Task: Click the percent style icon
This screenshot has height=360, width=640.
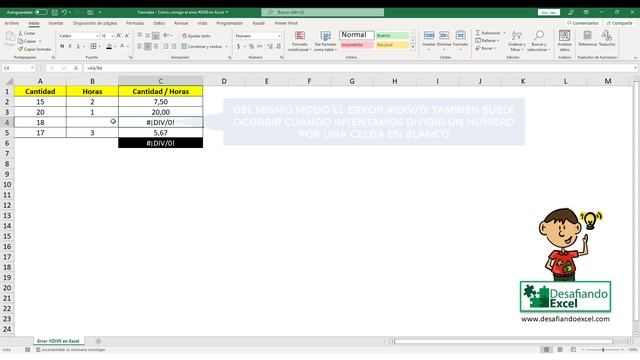Action: pyautogui.click(x=251, y=47)
